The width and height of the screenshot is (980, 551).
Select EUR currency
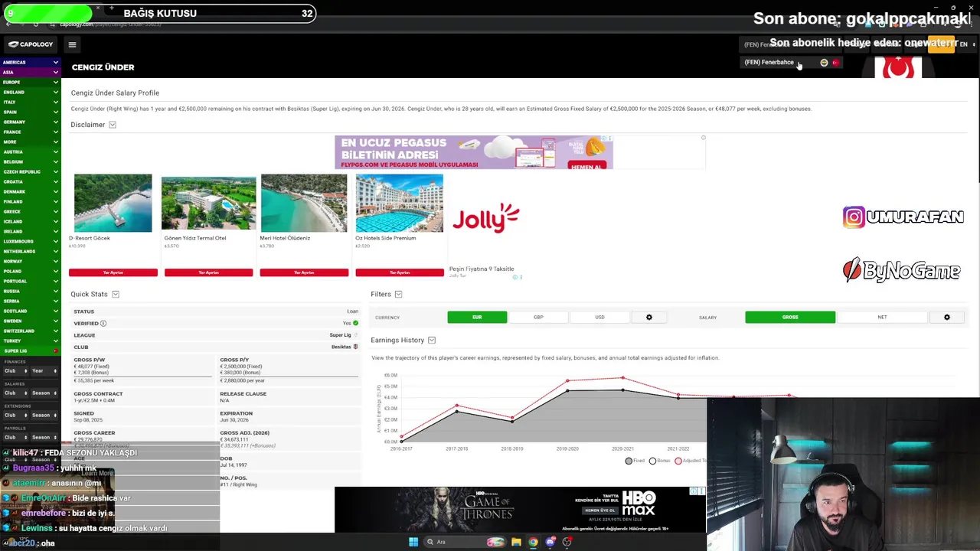pos(477,317)
